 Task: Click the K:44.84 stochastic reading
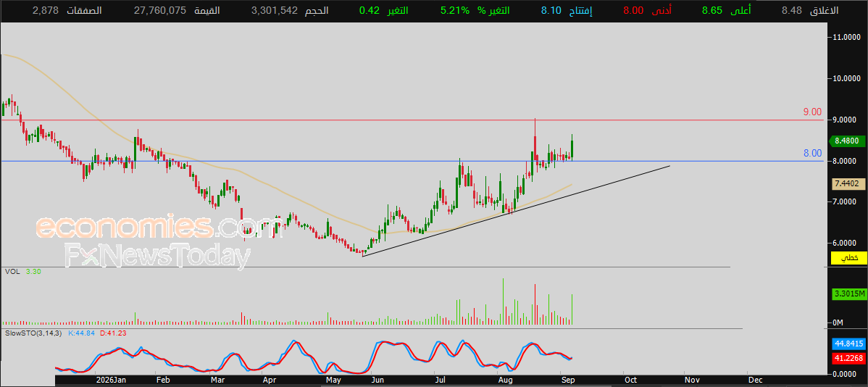82,333
